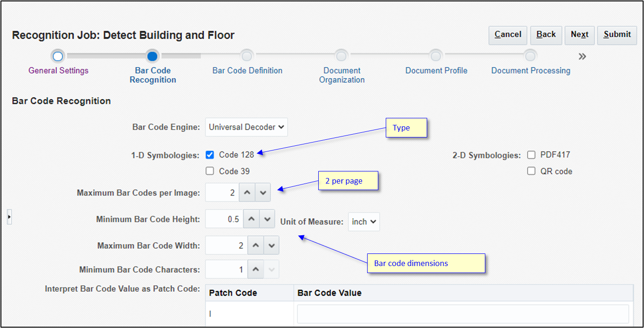The image size is (644, 328).
Task: Click the Bar Code Definition step circle icon
Action: click(247, 56)
